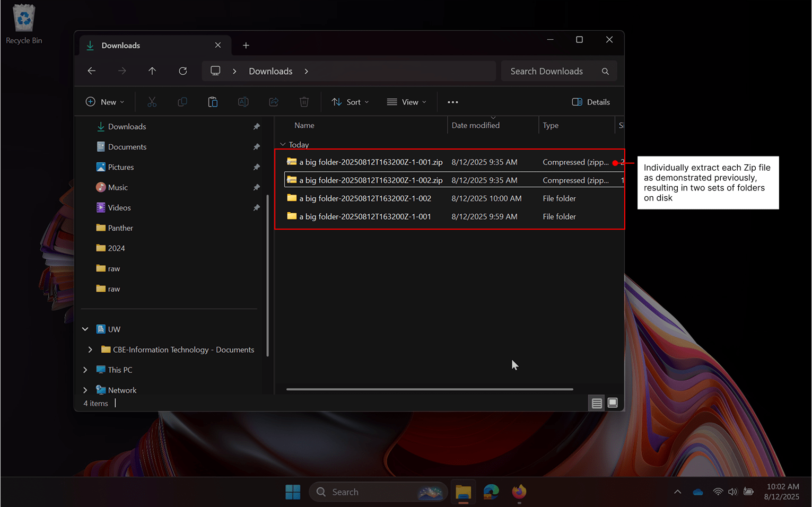This screenshot has height=507, width=812.
Task: Open the See more menu
Action: (x=452, y=101)
